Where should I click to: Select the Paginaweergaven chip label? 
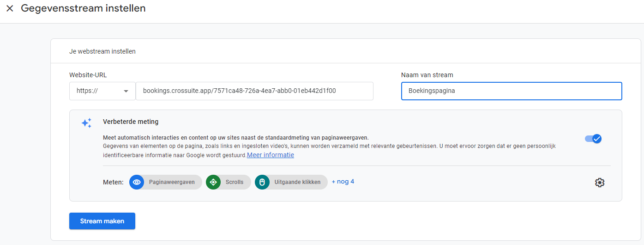pos(172,182)
